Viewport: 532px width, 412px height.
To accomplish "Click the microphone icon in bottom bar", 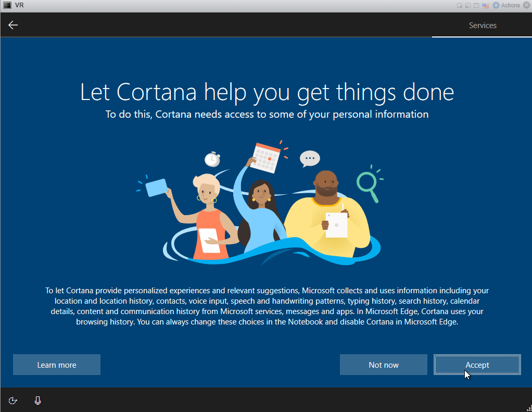I will click(37, 401).
